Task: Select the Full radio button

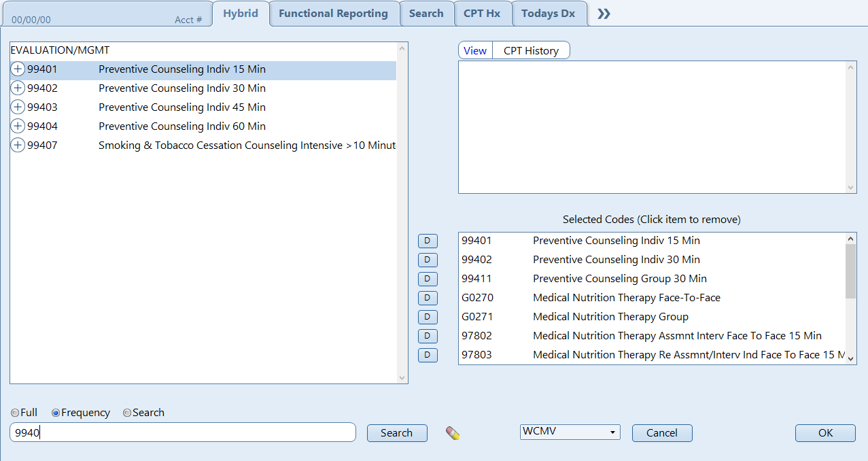Action: (15, 413)
